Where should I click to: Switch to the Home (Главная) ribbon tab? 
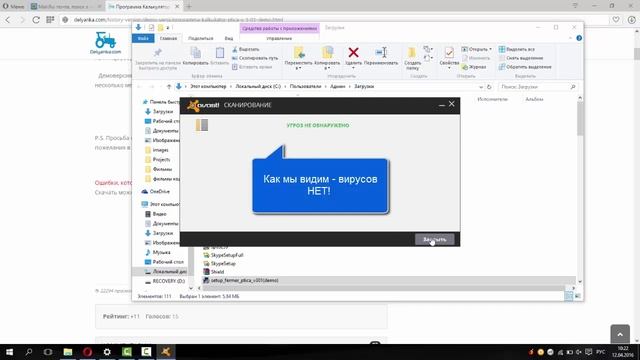168,38
